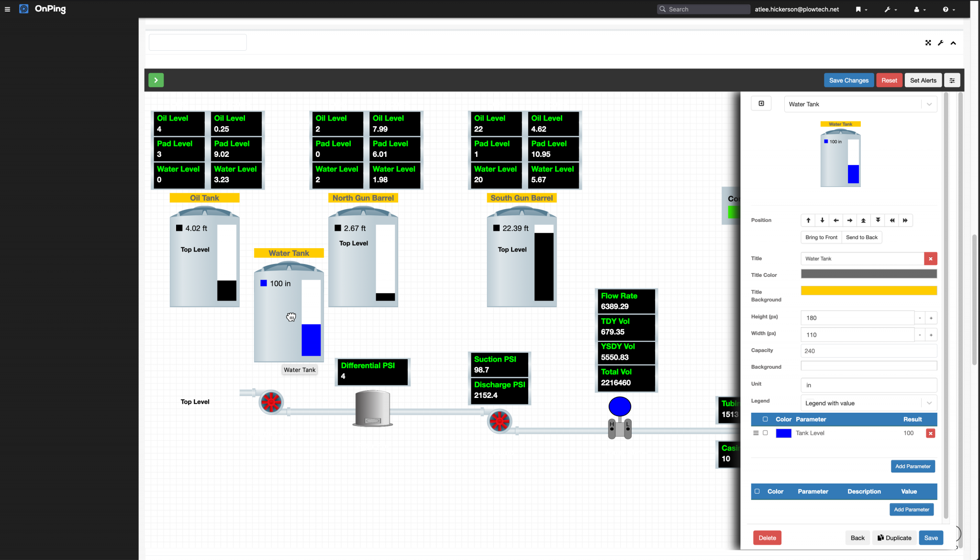Click the blue Tank Level color swatch
980x560 pixels.
point(783,433)
